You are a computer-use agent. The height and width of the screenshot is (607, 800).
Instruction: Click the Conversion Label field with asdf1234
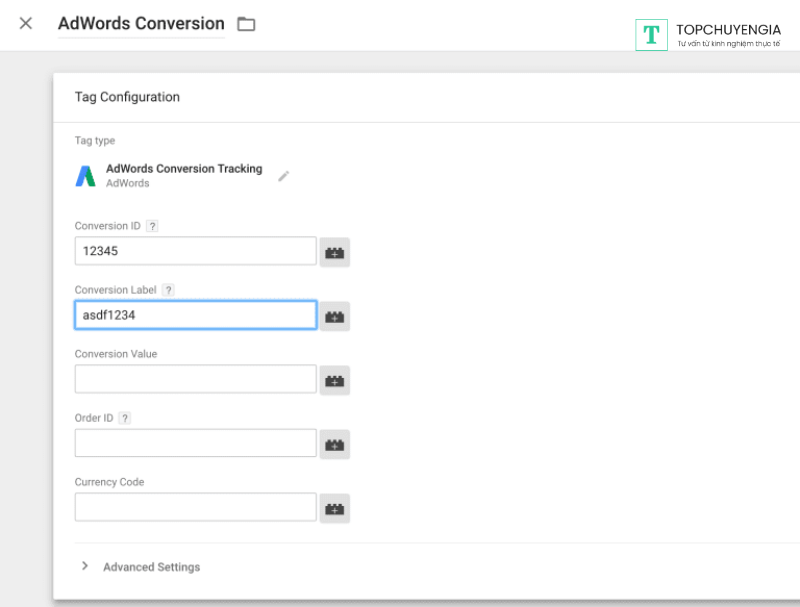[195, 315]
